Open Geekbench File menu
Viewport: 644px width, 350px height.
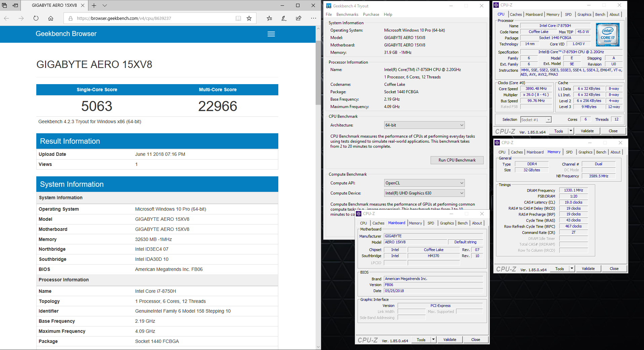(x=329, y=14)
